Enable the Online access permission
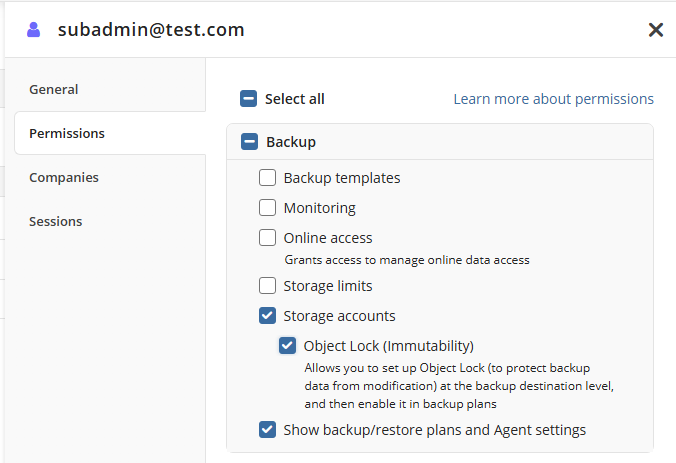The image size is (676, 463). coord(268,238)
